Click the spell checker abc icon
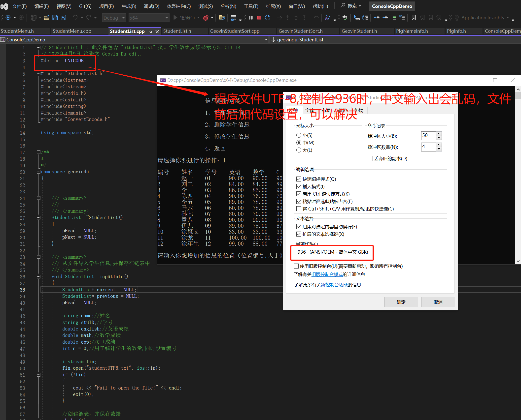The height and width of the screenshot is (420, 521). tap(345, 18)
